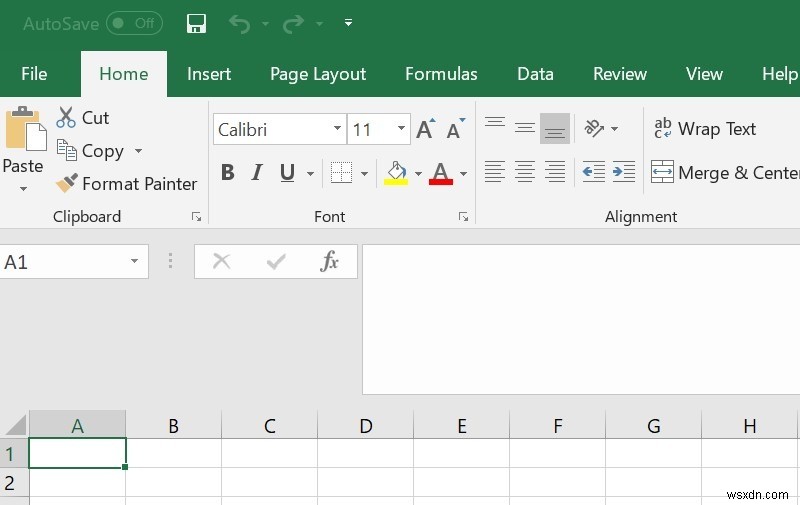Image resolution: width=800 pixels, height=505 pixels.
Task: Click the Copy button
Action: pos(90,151)
